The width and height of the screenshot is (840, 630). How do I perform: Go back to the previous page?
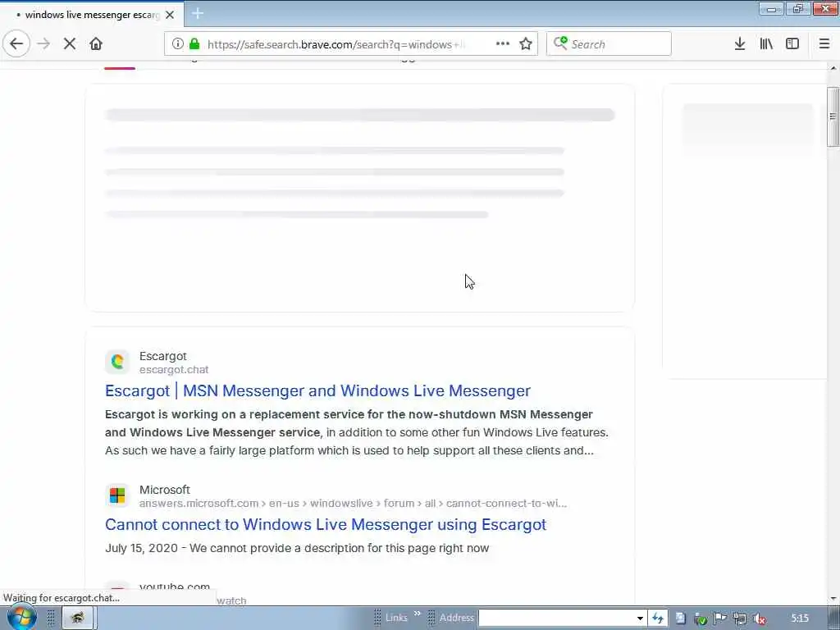coord(16,43)
